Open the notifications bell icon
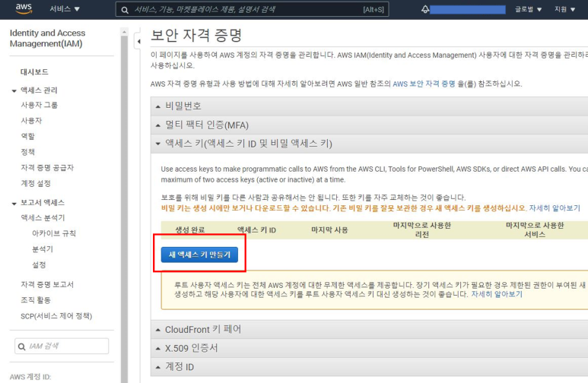Image resolution: width=588 pixels, height=383 pixels. tap(425, 9)
